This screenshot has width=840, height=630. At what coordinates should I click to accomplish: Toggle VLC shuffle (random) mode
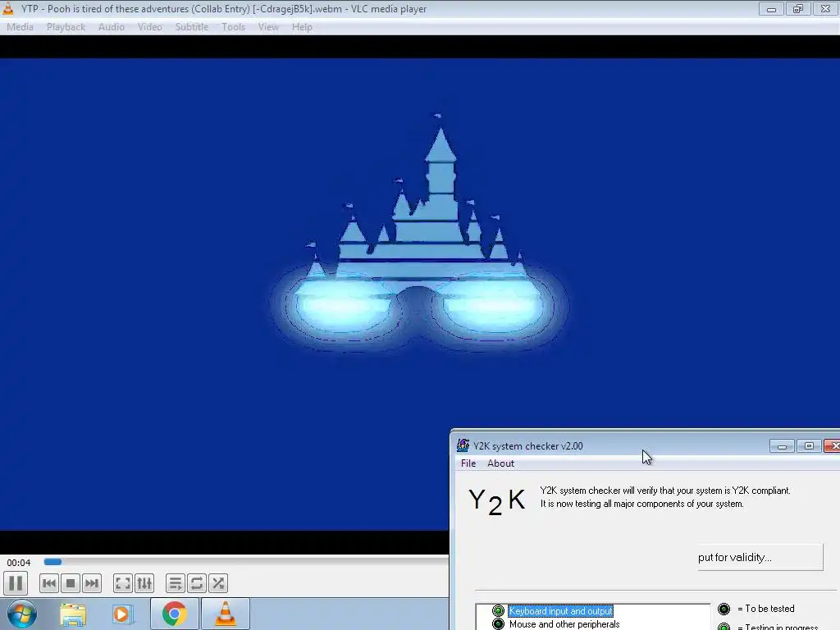[218, 583]
